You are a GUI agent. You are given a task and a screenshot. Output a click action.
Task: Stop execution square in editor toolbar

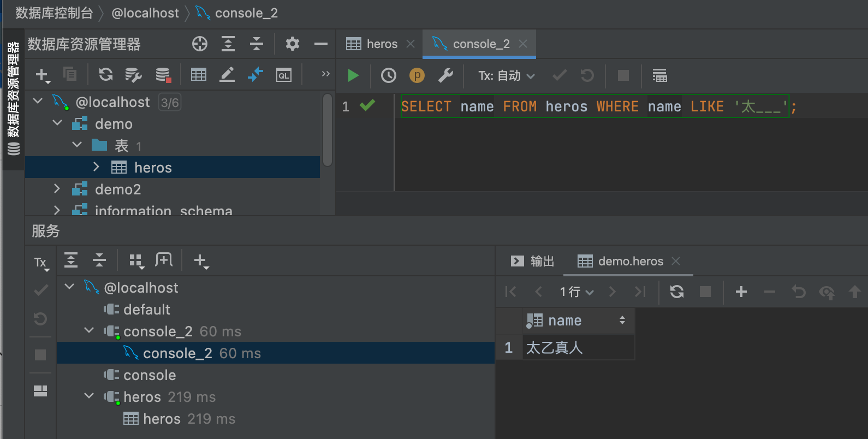pyautogui.click(x=623, y=75)
